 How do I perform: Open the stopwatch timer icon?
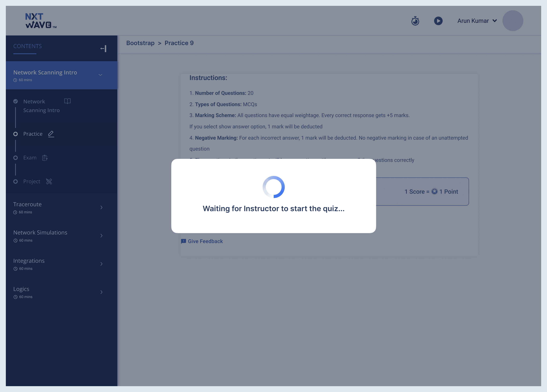click(415, 21)
